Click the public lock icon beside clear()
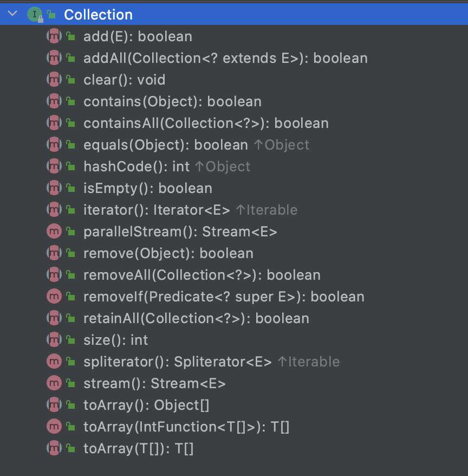 [71, 80]
